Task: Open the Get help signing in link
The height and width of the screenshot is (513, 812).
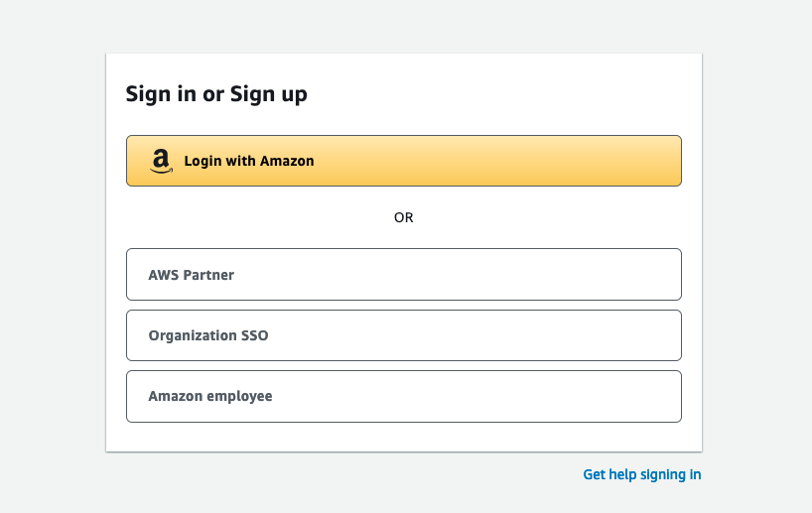Action: [x=641, y=474]
